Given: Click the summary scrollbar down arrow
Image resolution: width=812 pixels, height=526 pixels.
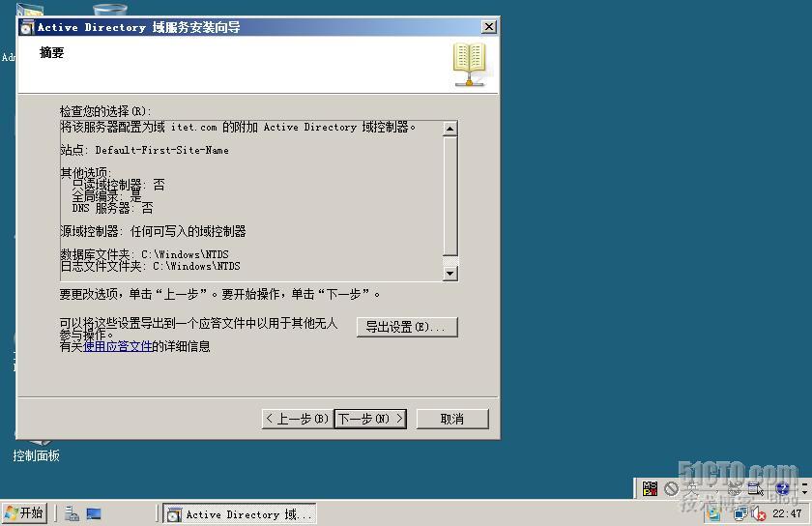Looking at the screenshot, I should click(x=450, y=273).
